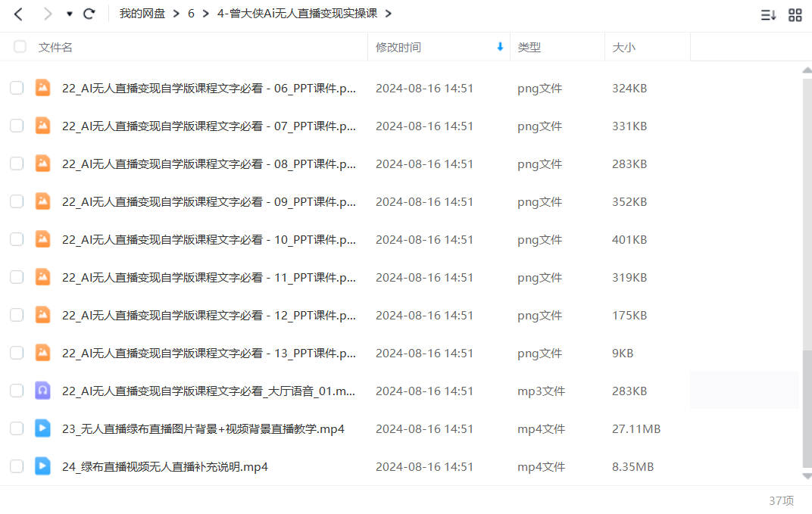The height and width of the screenshot is (514, 812).
Task: Check the checkbox for 24_绿布直播视频无人直播补充说明
Action: click(17, 466)
